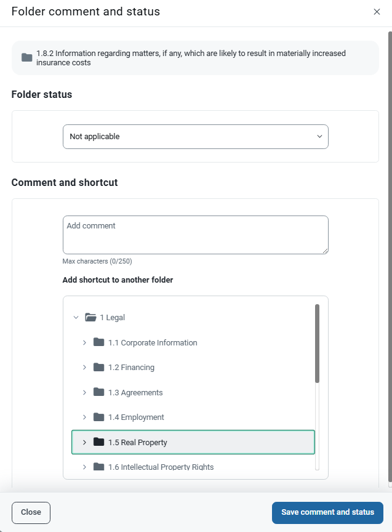Click the 1.2 Financing folder icon
392x532 pixels.
pyautogui.click(x=99, y=368)
